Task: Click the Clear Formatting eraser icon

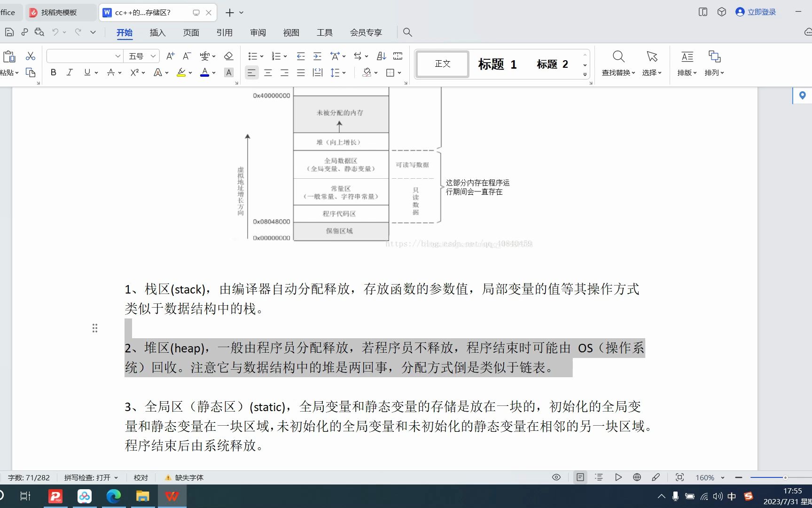Action: click(x=228, y=56)
